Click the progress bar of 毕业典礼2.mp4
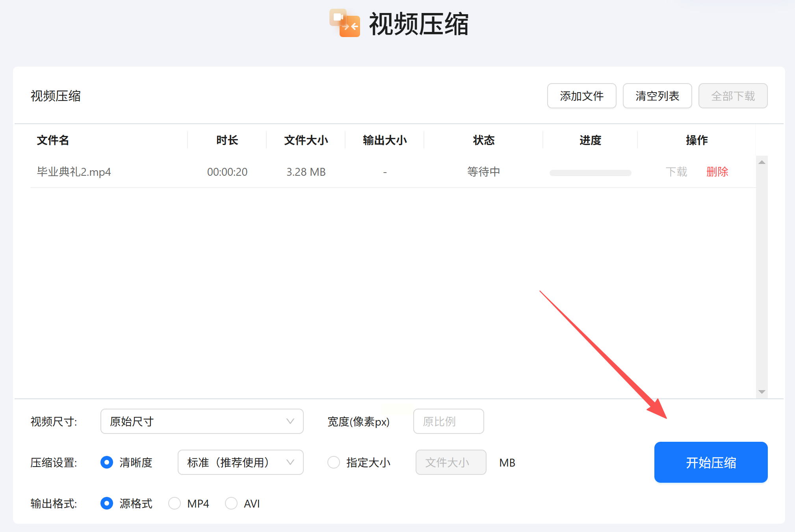Screen dimensions: 795x532 590,173
